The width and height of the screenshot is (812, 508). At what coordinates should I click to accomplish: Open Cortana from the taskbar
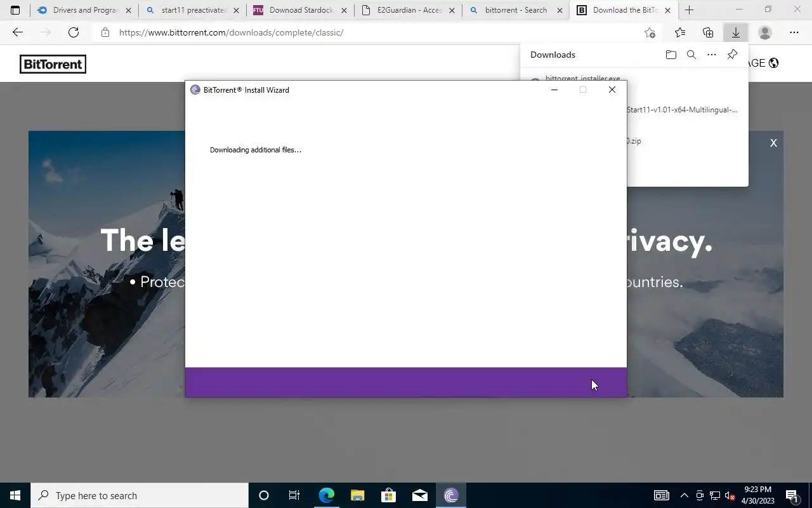point(264,495)
